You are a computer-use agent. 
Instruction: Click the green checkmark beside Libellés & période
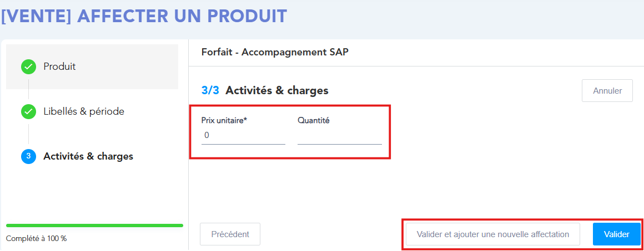point(28,112)
